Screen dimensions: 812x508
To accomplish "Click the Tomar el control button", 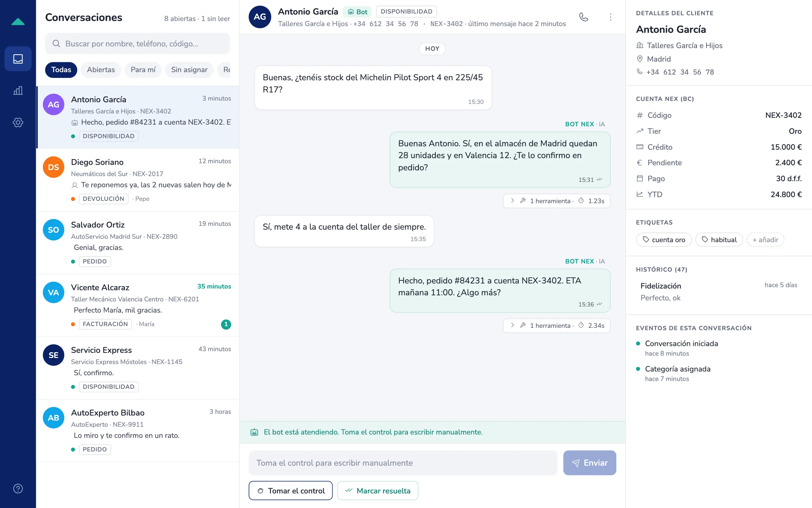I will (291, 490).
